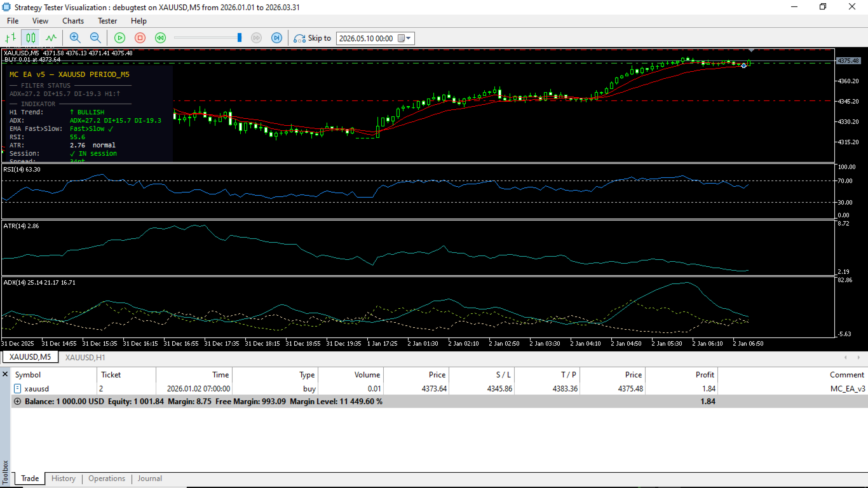Start the strategy test playback
The height and width of the screenshot is (488, 868).
119,38
